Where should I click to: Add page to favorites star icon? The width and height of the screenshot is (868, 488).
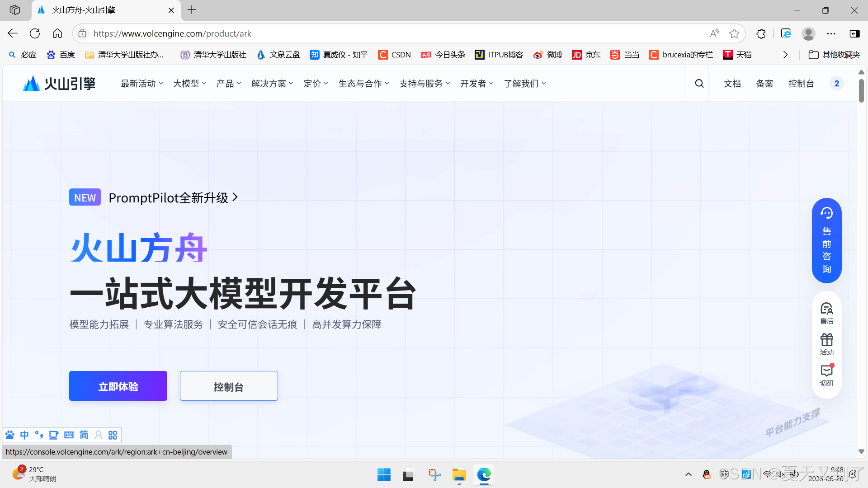coord(734,33)
